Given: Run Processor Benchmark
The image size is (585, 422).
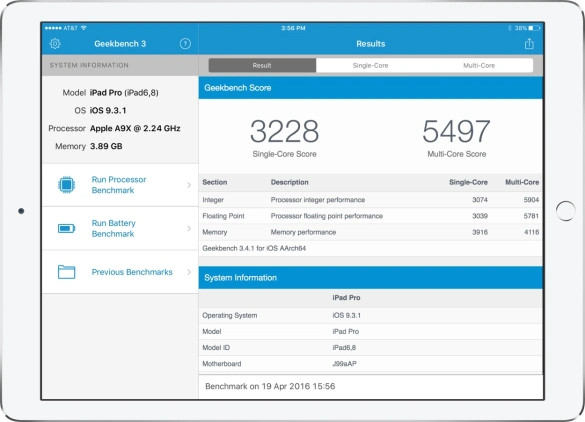Looking at the screenshot, I should (x=120, y=185).
